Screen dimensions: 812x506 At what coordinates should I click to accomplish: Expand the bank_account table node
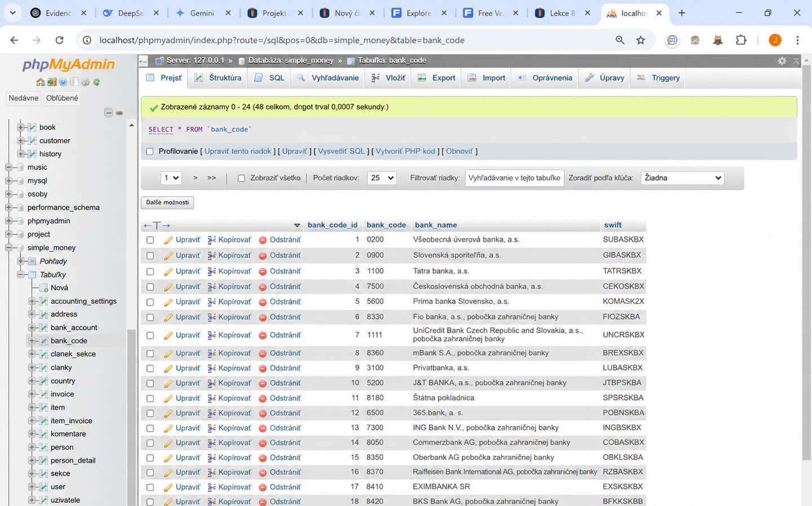point(32,327)
